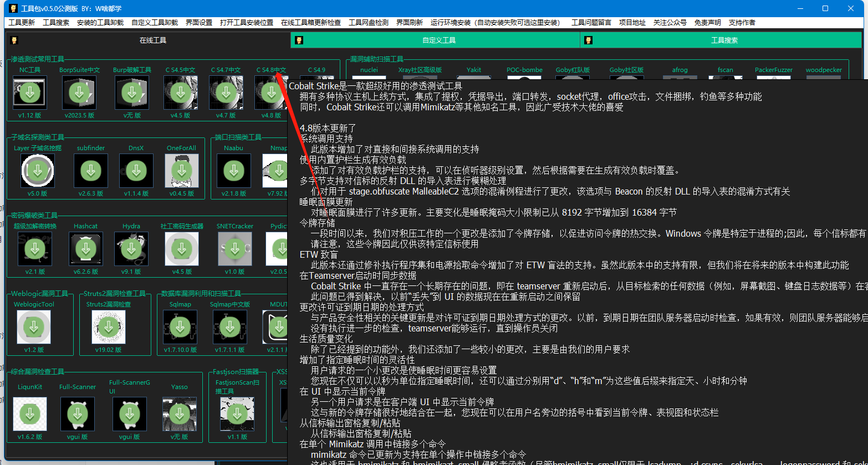Click the C S4.7中文 tool icon
This screenshot has height=465, width=868.
[x=226, y=93]
